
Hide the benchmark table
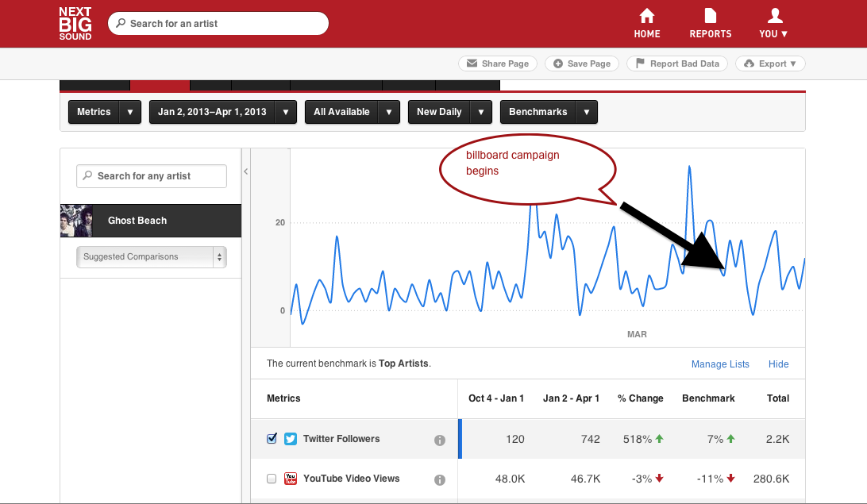[x=778, y=364]
